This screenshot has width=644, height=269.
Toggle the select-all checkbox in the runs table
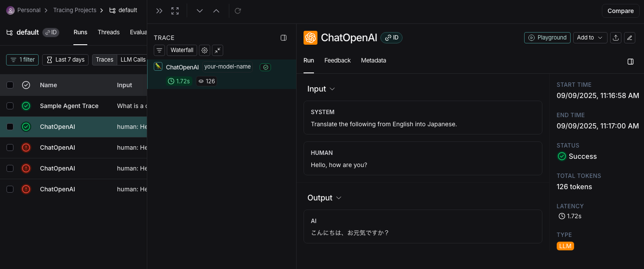coord(10,85)
